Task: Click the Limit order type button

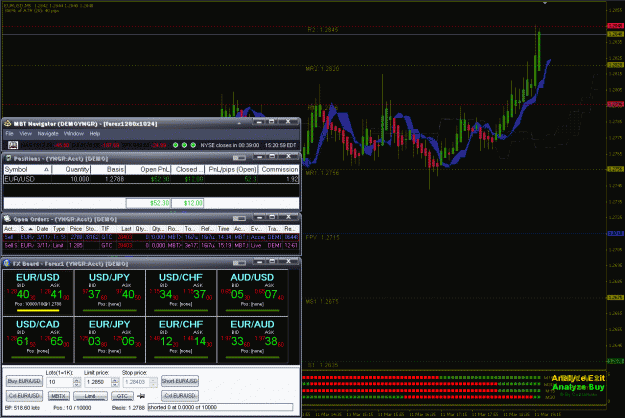Action: 90,396
